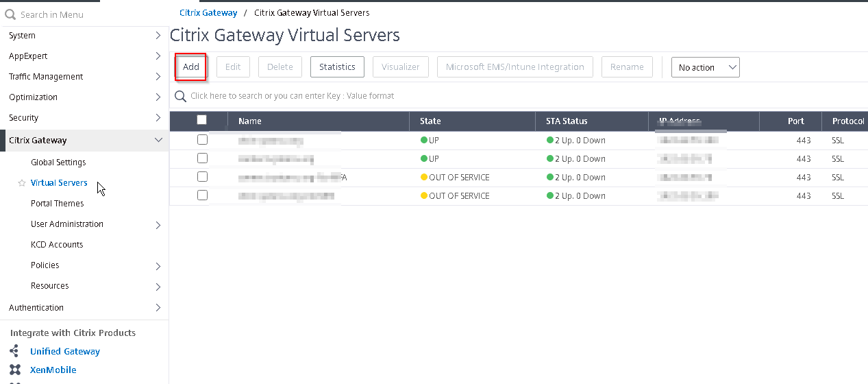Open the Unified Gateway link
The width and height of the screenshot is (868, 384).
[65, 351]
